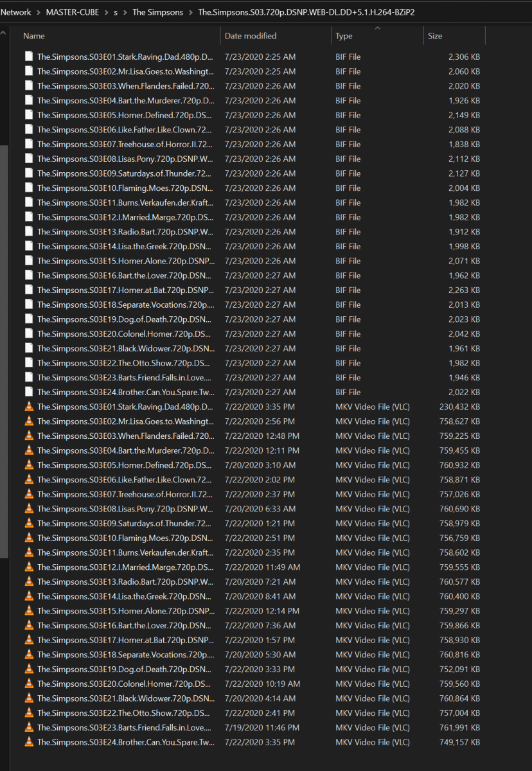This screenshot has width=532, height=771.
Task: Go to Network in the address breadcrumb
Action: pyautogui.click(x=15, y=12)
